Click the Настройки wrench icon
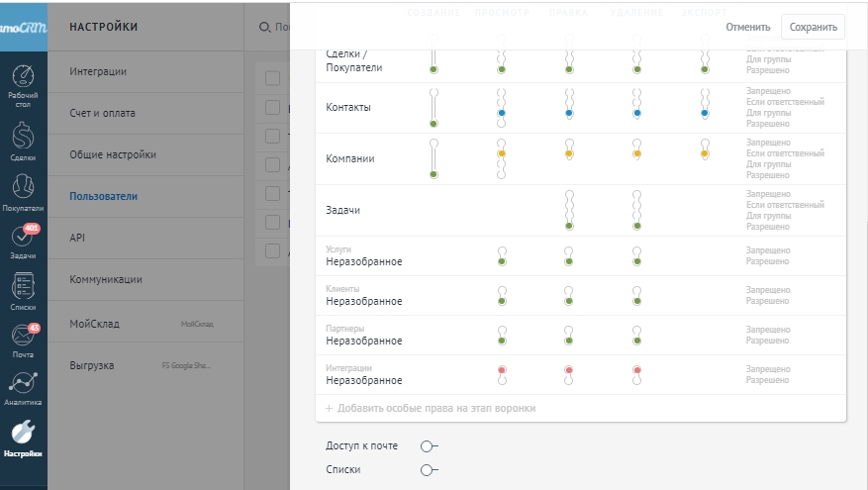Viewport: 868px width, 490px height. point(23,438)
